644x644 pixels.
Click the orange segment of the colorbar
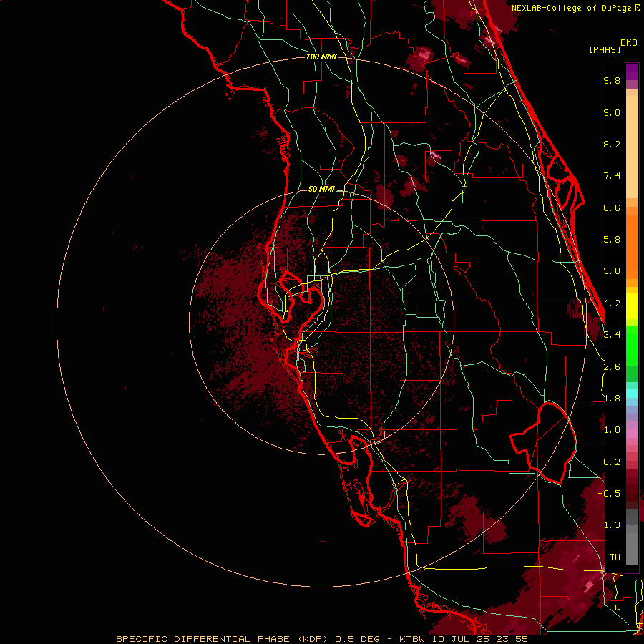(x=632, y=246)
